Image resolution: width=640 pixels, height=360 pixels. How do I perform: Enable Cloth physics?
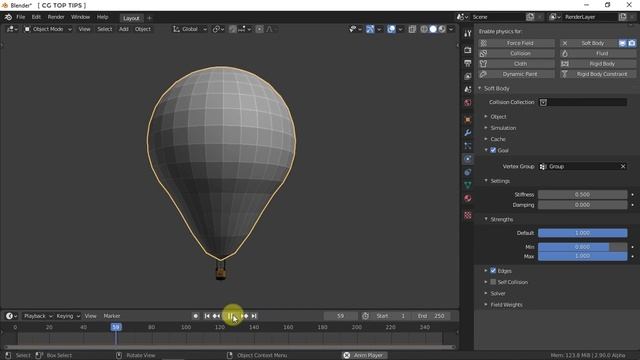pos(517,64)
